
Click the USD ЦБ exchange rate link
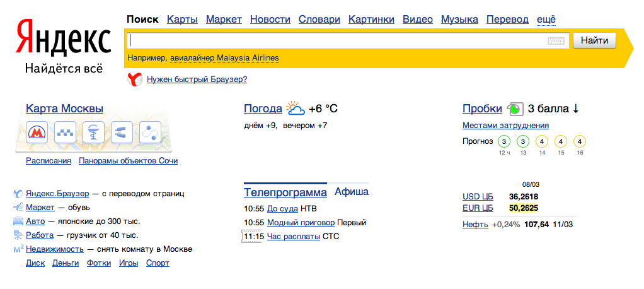pyautogui.click(x=478, y=197)
